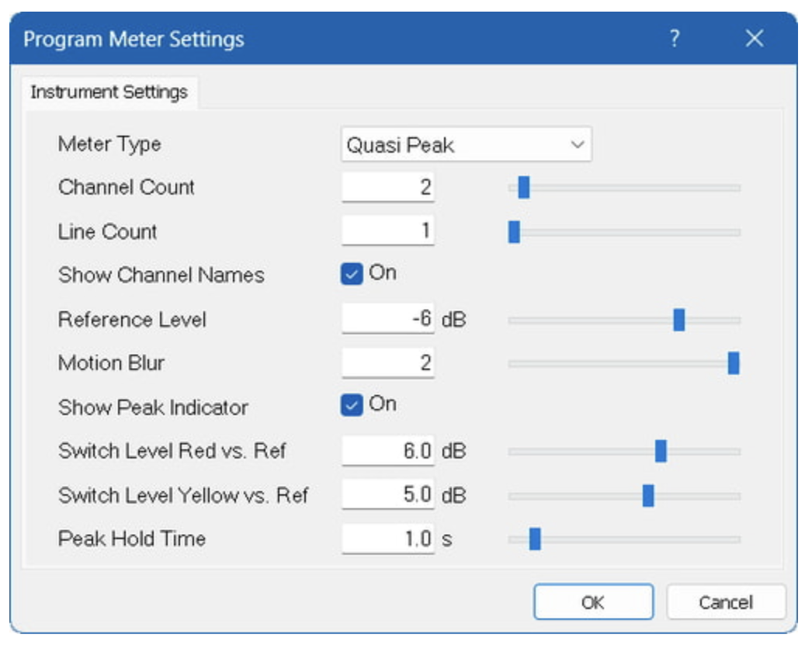The image size is (812, 655).
Task: Click the Motion Blur slider handle
Action: tap(734, 363)
